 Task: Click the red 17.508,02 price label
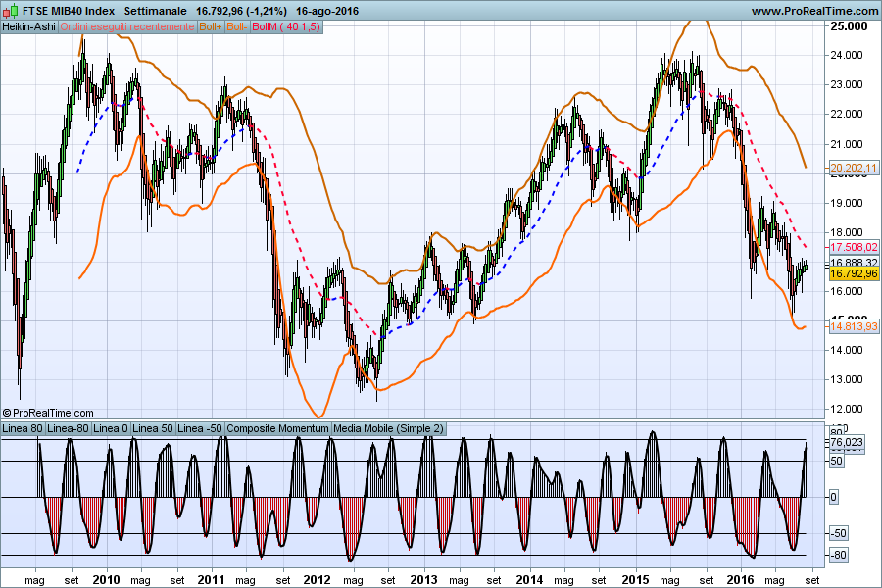click(854, 247)
